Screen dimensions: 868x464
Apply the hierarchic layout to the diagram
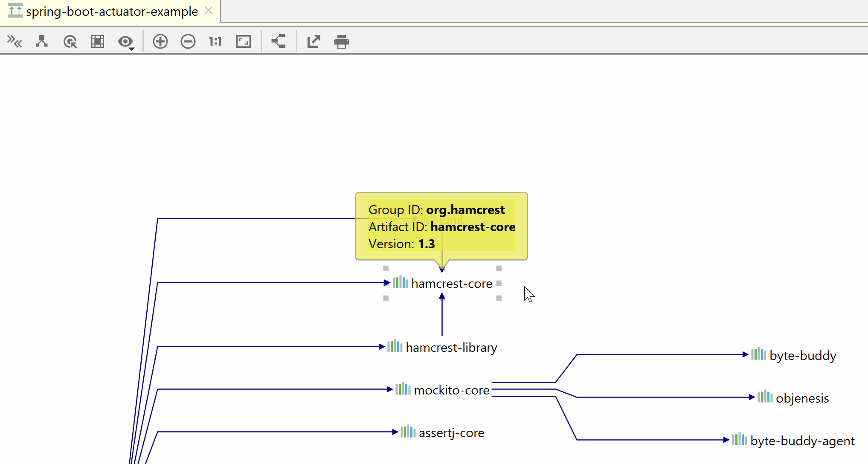41,41
